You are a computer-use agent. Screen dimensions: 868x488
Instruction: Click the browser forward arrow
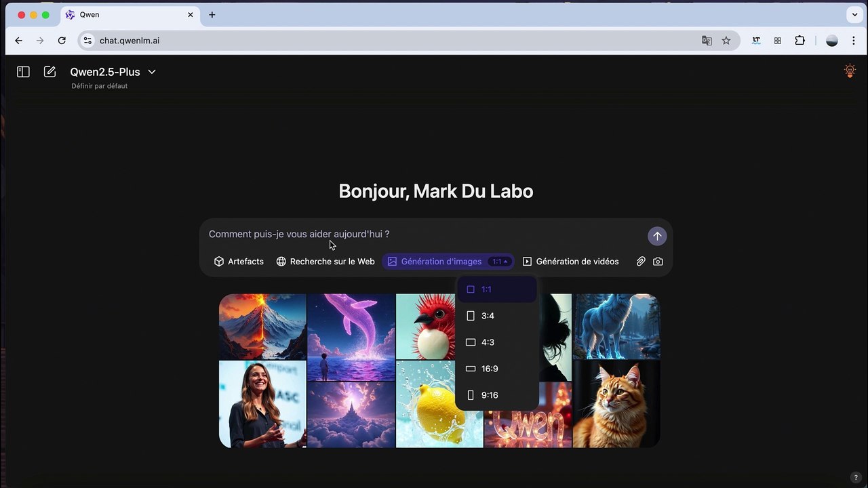tap(40, 41)
